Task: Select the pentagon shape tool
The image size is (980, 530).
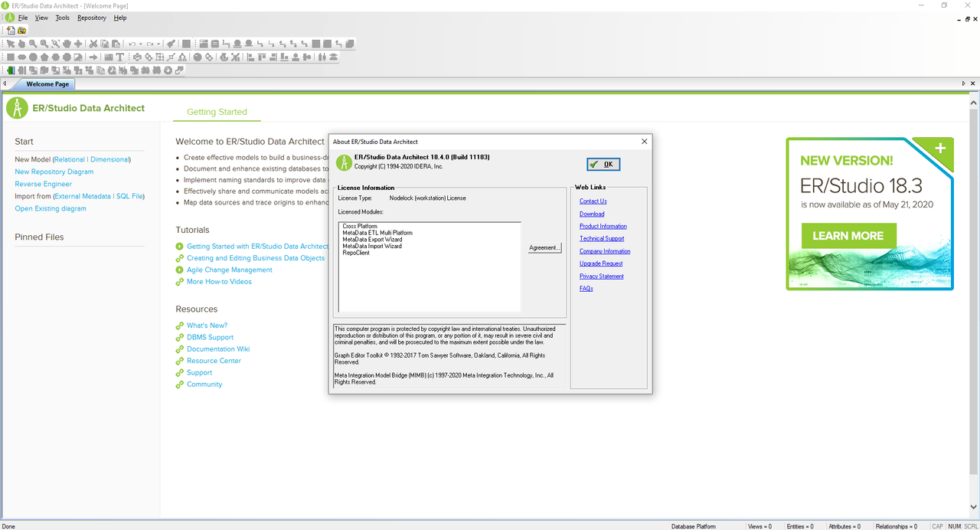Action: coord(44,57)
